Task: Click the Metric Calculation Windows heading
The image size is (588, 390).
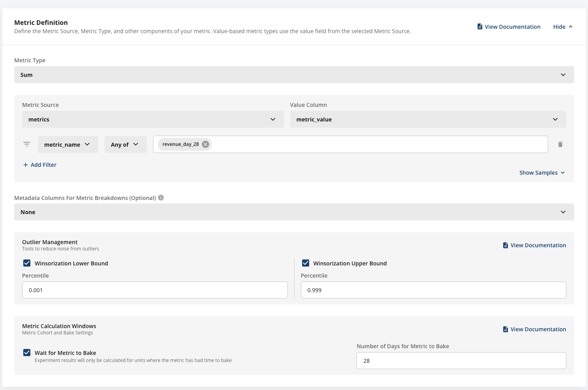Action: (59, 326)
